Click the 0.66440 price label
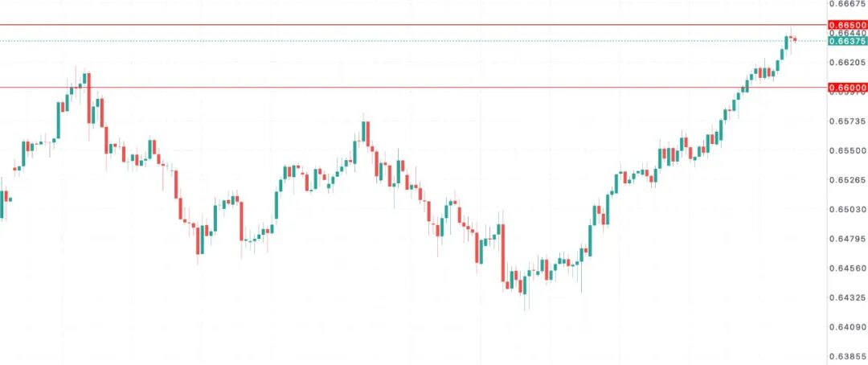 [847, 33]
